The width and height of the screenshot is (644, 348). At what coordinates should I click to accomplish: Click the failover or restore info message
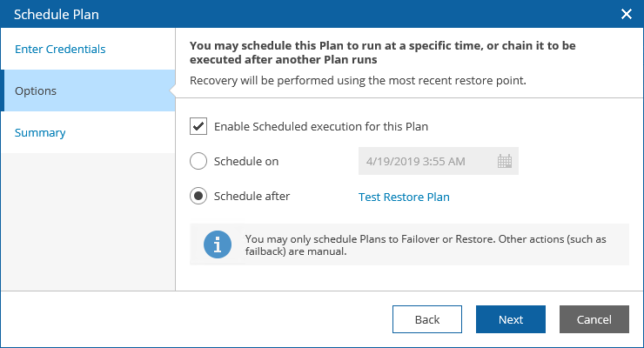[426, 244]
